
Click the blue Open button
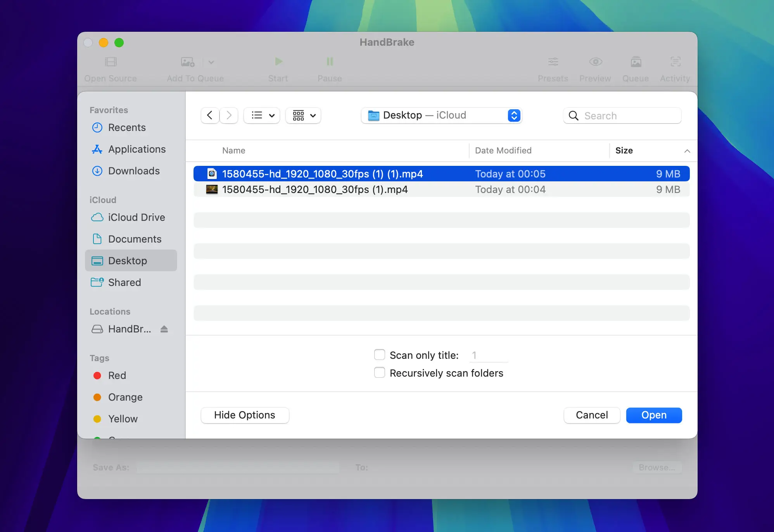pos(654,415)
